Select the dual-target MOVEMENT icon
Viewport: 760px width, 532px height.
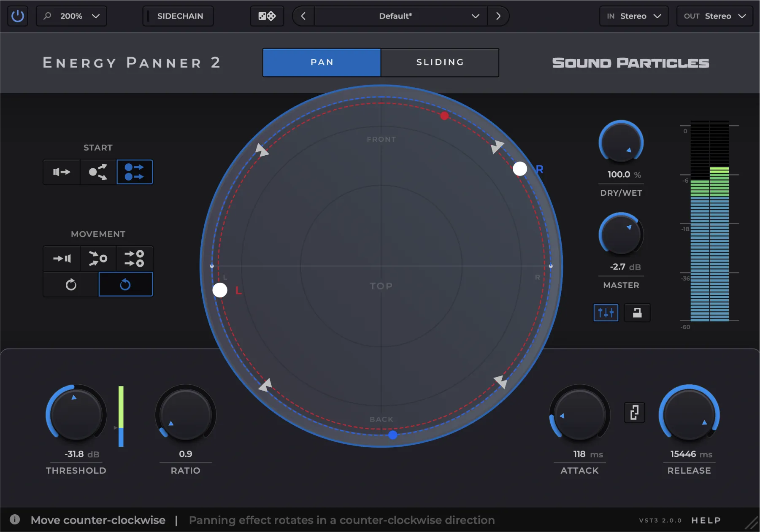135,258
